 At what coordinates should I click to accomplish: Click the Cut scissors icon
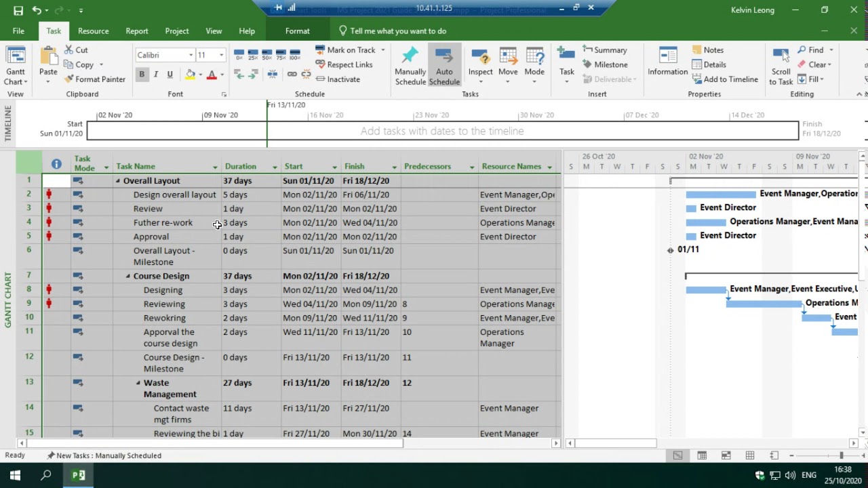point(70,50)
